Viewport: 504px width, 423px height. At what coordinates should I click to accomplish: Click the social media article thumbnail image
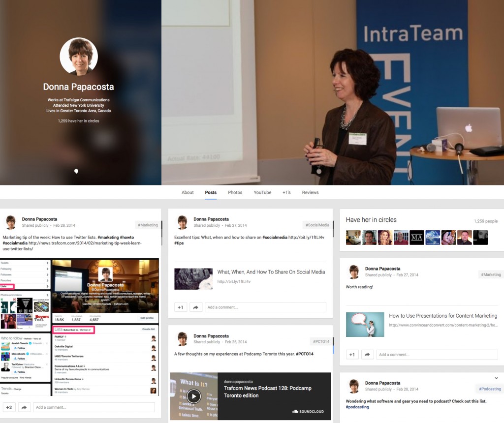tap(193, 279)
